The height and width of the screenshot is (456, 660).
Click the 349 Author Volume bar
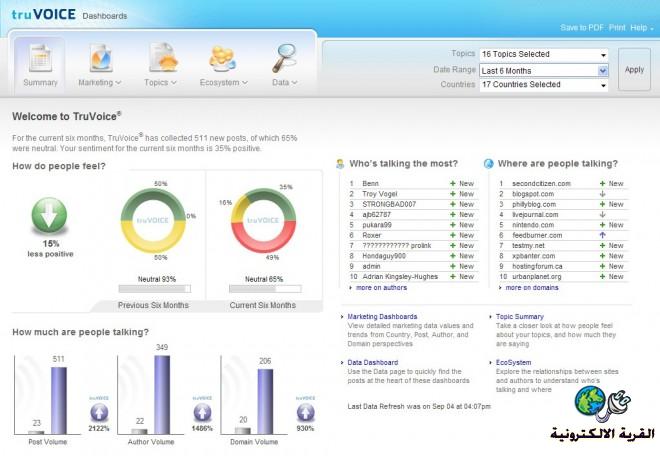(x=162, y=395)
